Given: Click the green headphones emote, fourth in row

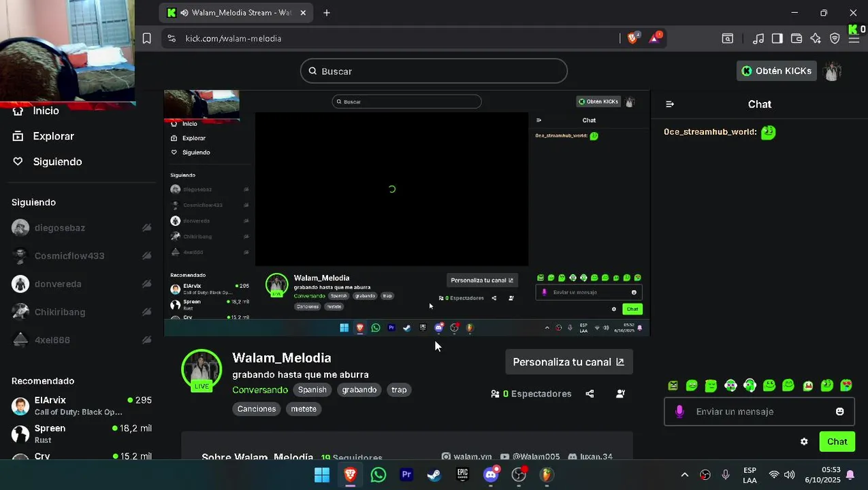Looking at the screenshot, I should click(730, 386).
